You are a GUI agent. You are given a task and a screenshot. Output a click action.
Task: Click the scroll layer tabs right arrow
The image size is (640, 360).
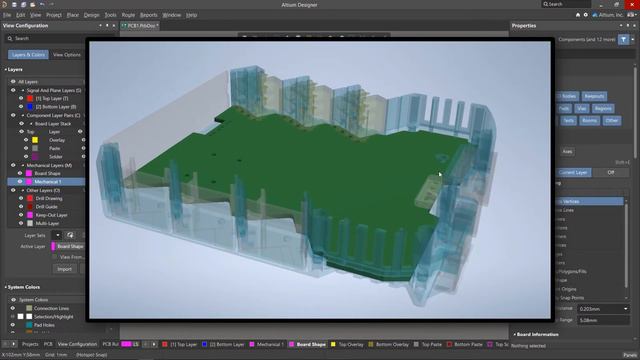coord(154,344)
